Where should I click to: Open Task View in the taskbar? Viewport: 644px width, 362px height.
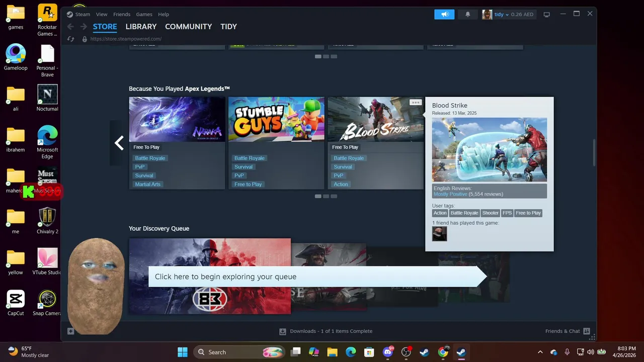pos(296,352)
